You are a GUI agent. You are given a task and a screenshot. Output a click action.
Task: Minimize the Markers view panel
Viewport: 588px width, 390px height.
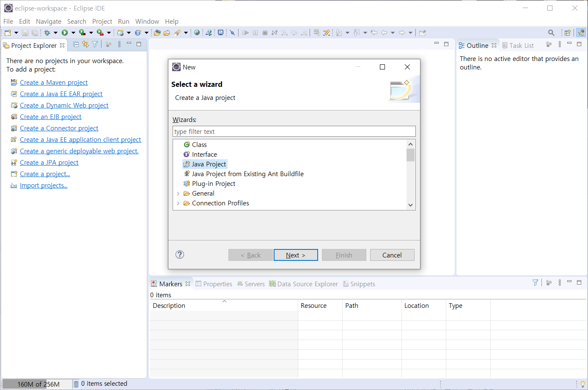tap(569, 282)
